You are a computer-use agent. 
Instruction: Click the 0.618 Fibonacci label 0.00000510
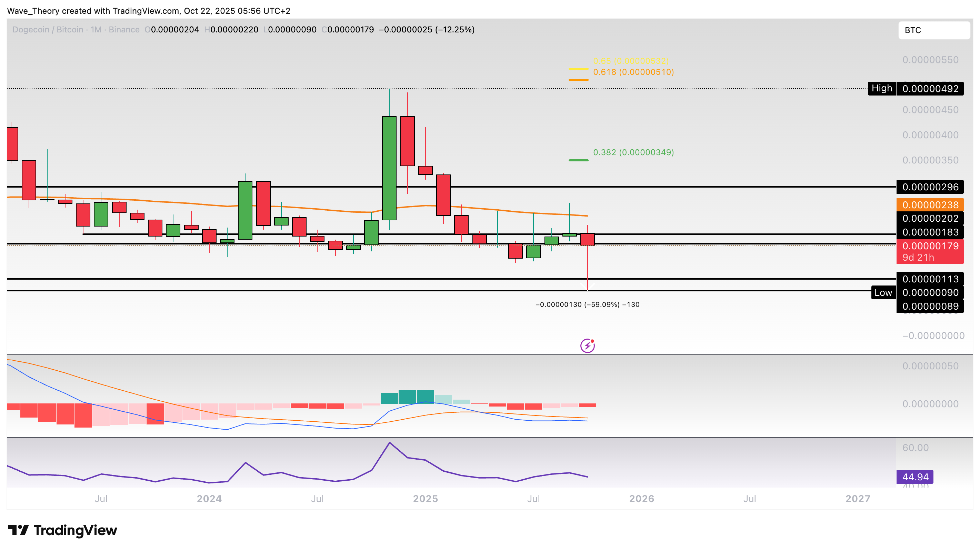pyautogui.click(x=634, y=72)
